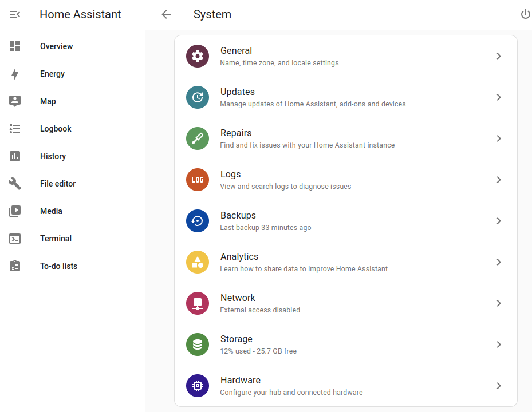This screenshot has width=532, height=412.
Task: Open the Hardware title link
Action: click(241, 380)
